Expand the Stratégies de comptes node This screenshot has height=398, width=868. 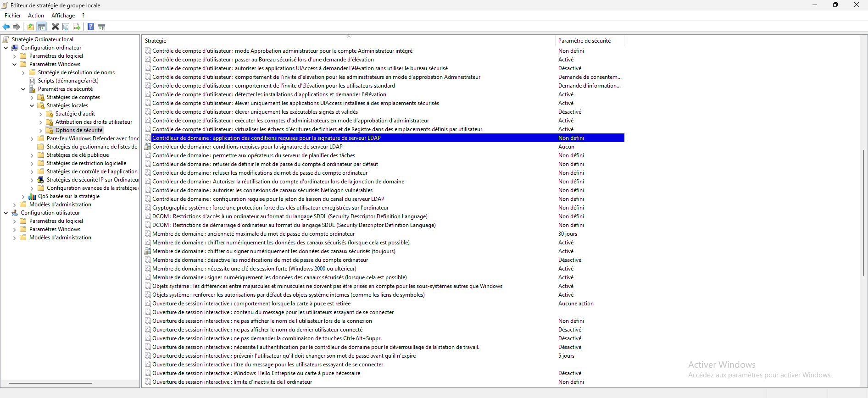[32, 98]
